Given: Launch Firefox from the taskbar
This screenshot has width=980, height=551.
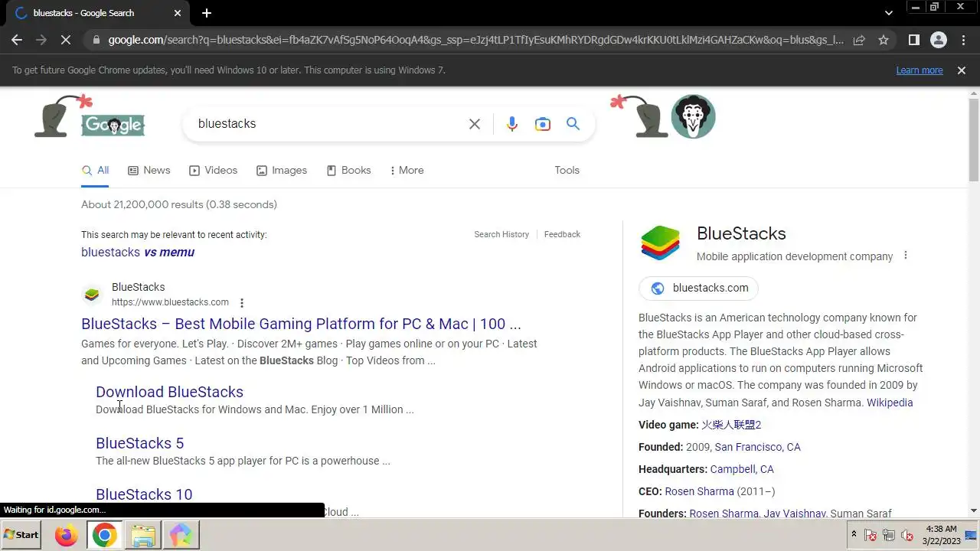Looking at the screenshot, I should 66,535.
